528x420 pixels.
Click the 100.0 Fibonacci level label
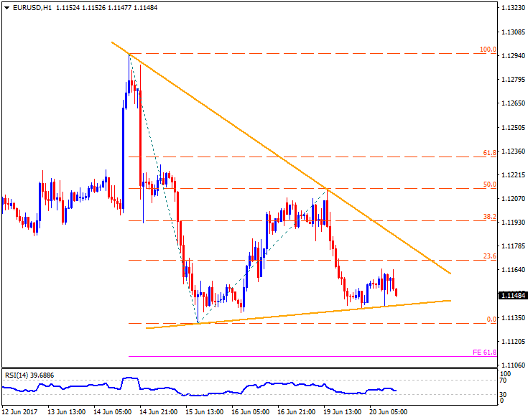(488, 50)
